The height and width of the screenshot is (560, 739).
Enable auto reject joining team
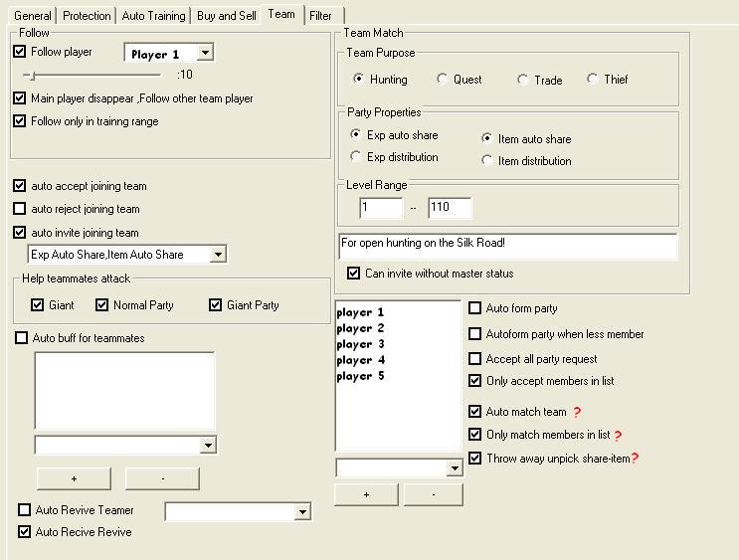20,209
